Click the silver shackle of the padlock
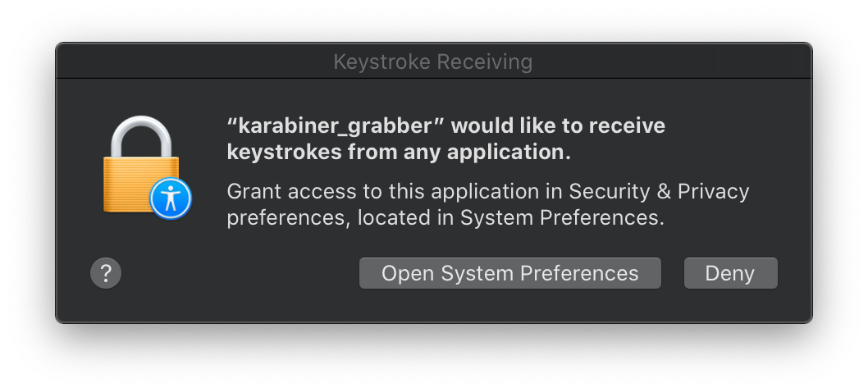The image size is (868, 392). tap(141, 137)
